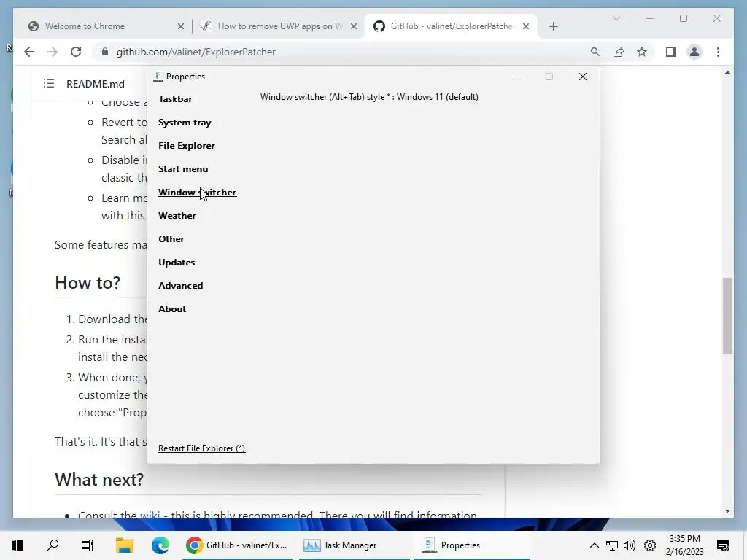Reload the GitHub page
The height and width of the screenshot is (560, 747).
(x=76, y=52)
